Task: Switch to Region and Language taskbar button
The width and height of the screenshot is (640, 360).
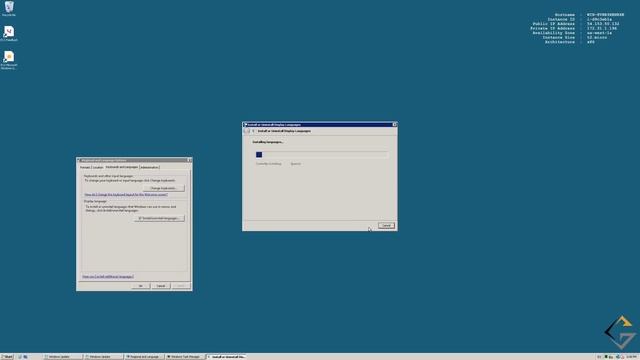Action: coord(144,357)
